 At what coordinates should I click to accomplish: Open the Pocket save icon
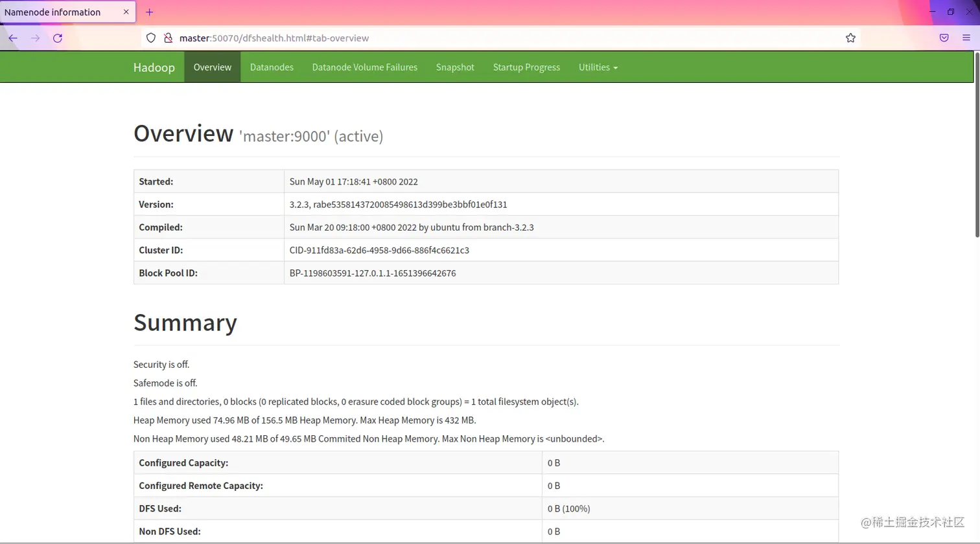coord(944,38)
